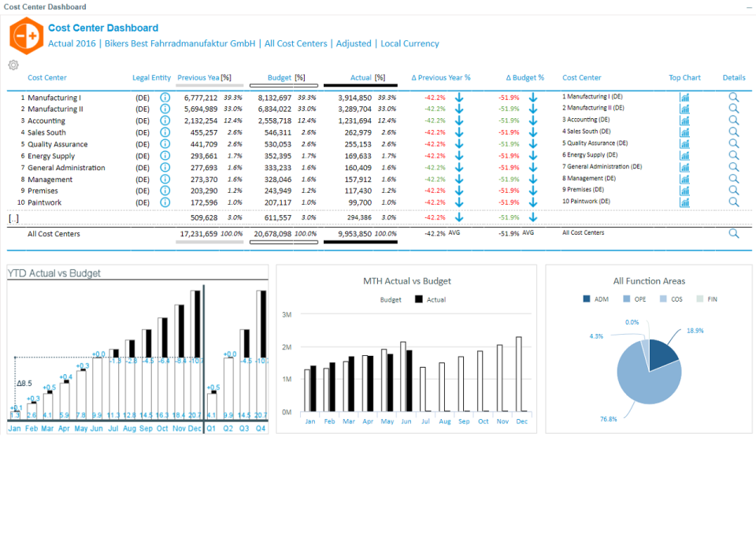
Task: Click the info icon for Manufacturing I
Action: (x=165, y=98)
